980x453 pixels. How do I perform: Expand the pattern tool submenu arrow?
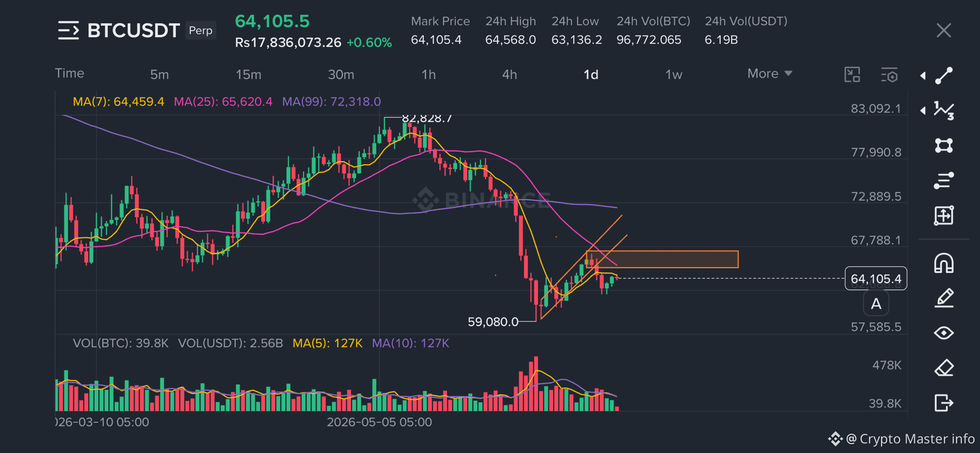[923, 111]
